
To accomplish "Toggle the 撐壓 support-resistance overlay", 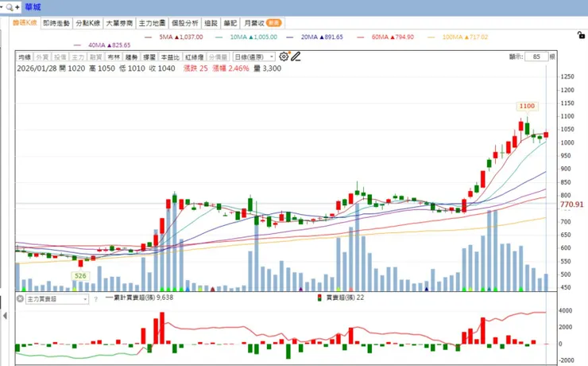I will click(149, 57).
